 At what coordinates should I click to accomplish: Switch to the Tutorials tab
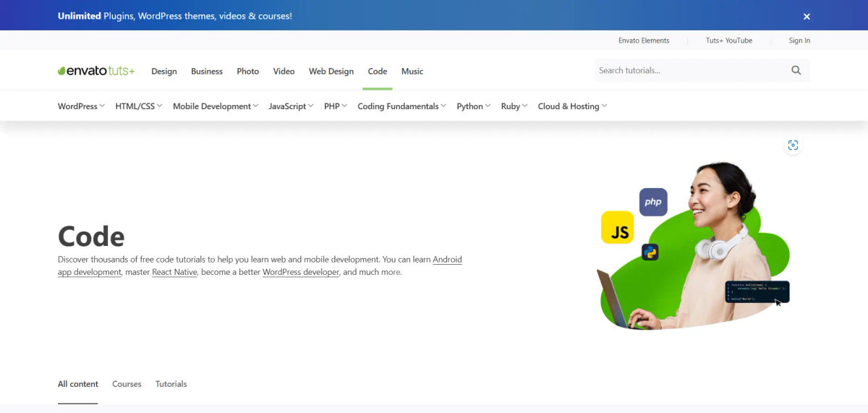[x=171, y=384]
